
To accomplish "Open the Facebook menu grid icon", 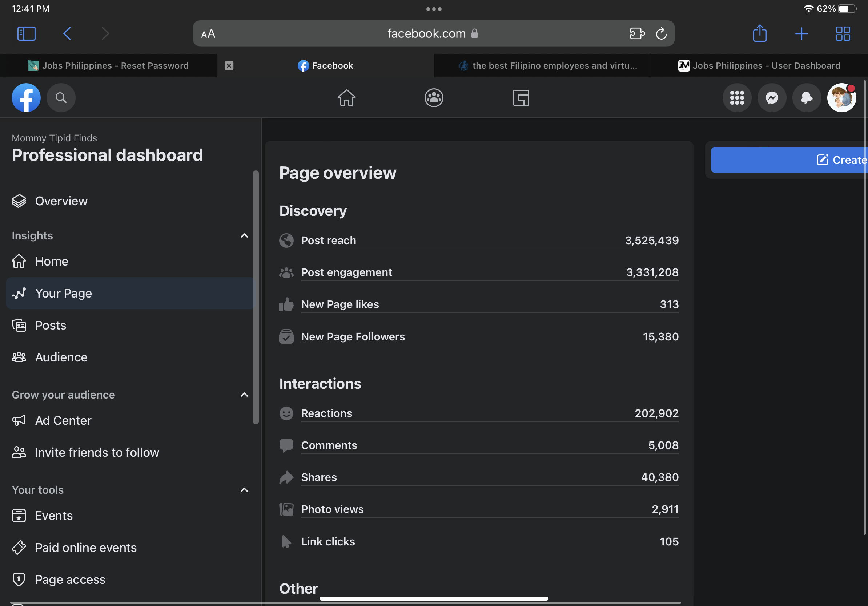I will (736, 98).
